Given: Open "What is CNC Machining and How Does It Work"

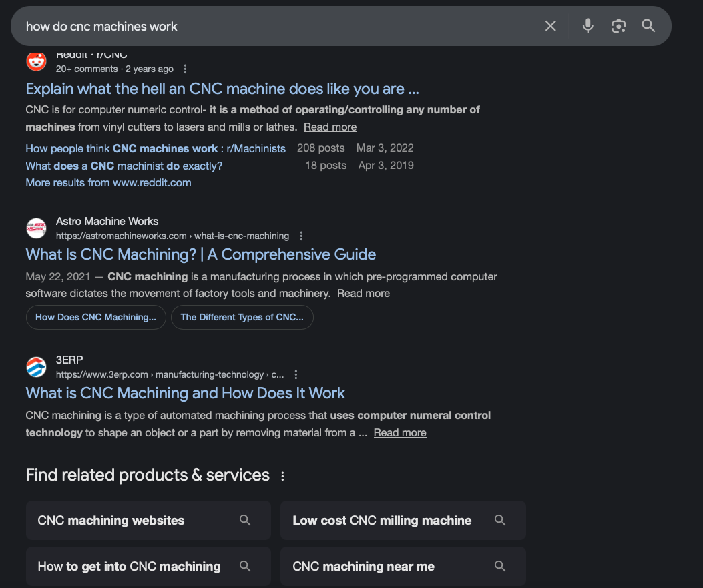Looking at the screenshot, I should [x=185, y=393].
